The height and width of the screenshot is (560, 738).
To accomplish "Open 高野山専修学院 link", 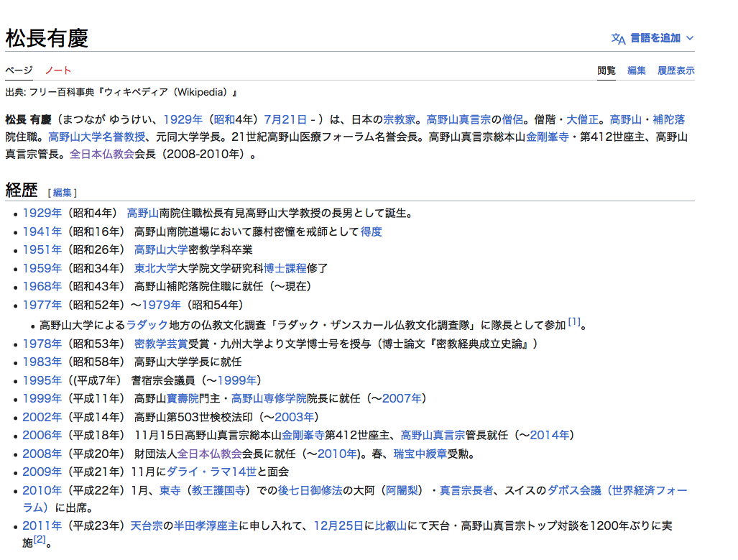I will tap(269, 399).
